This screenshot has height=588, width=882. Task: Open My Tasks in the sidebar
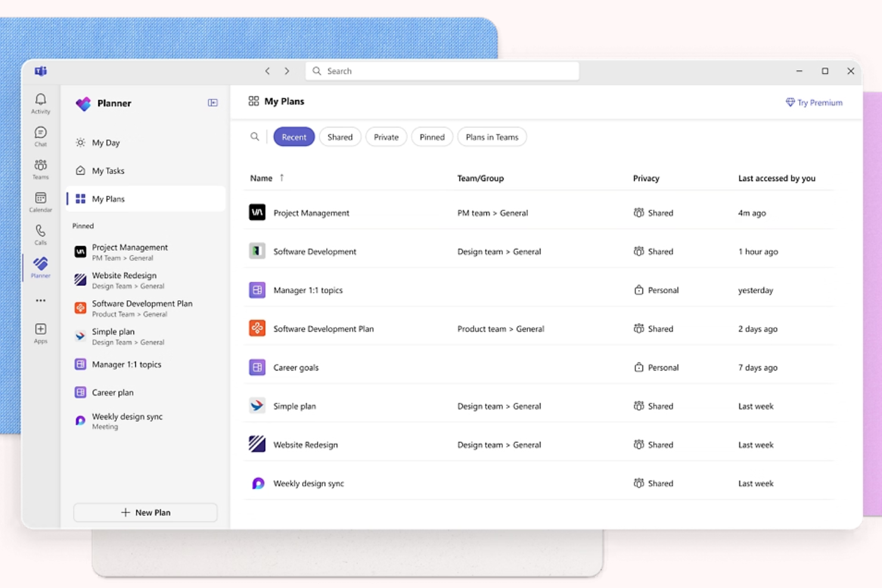(x=145, y=171)
